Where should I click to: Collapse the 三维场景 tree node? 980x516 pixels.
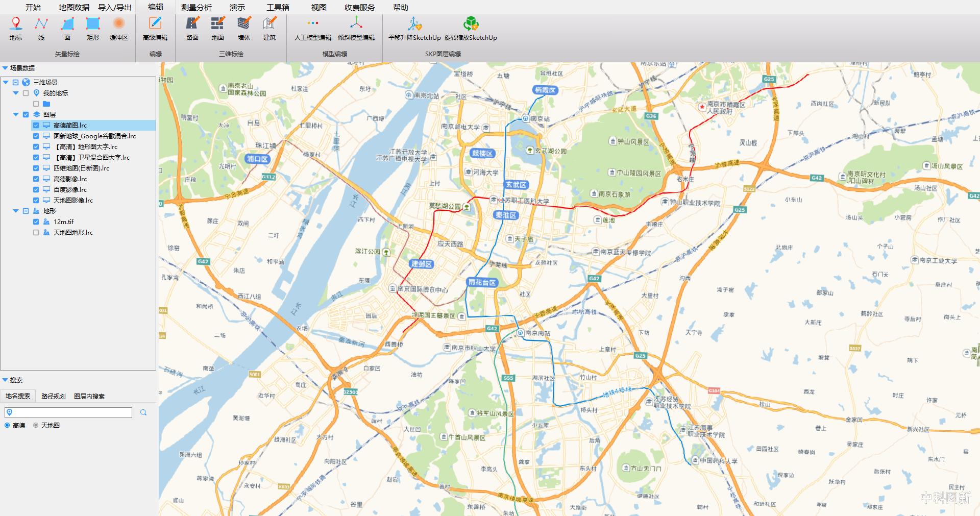click(x=6, y=82)
